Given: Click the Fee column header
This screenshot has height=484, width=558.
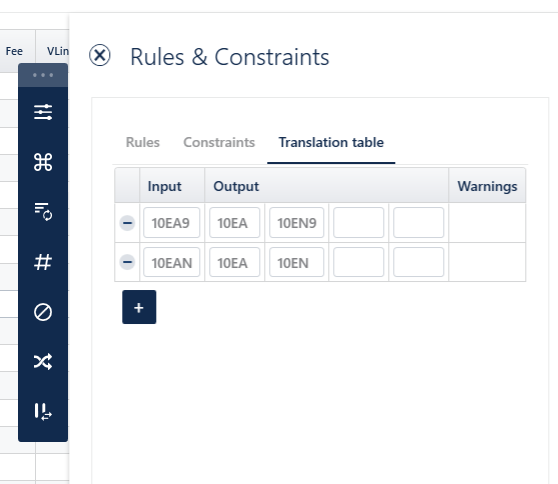Looking at the screenshot, I should click(14, 51).
